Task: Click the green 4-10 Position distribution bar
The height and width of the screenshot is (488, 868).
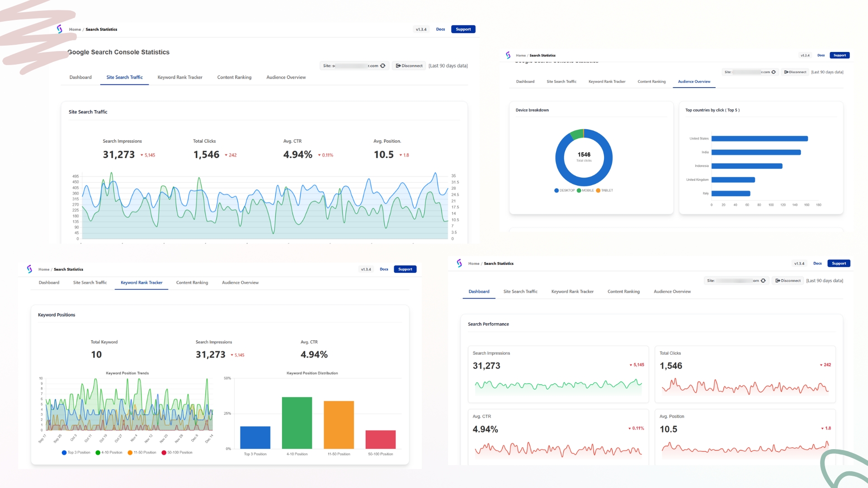Action: click(296, 422)
